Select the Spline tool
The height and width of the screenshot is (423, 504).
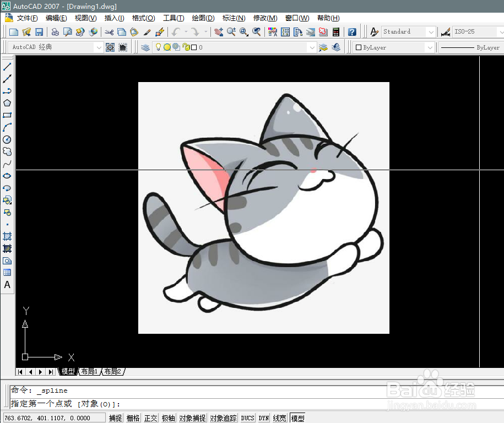click(7, 164)
